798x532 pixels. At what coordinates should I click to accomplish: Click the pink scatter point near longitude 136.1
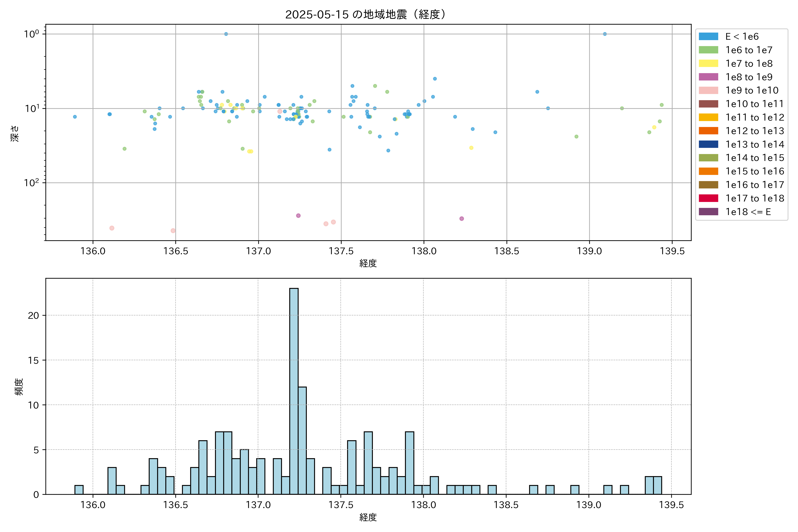pyautogui.click(x=112, y=228)
